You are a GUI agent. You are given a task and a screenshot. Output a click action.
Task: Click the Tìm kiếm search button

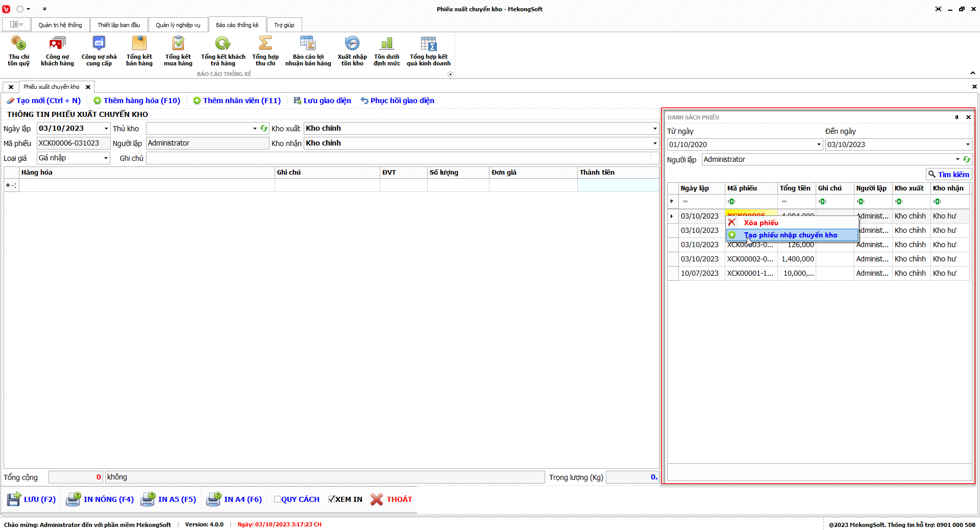click(948, 175)
